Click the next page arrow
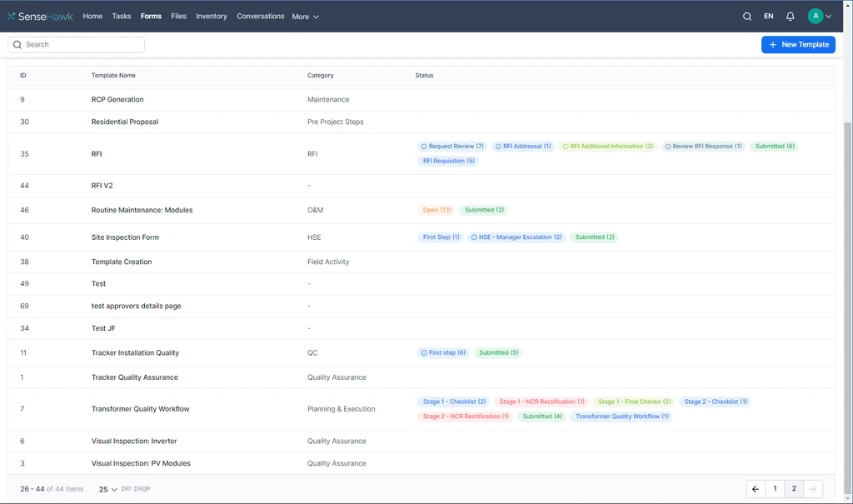Screen dimensions: 853x504 pyautogui.click(x=813, y=489)
